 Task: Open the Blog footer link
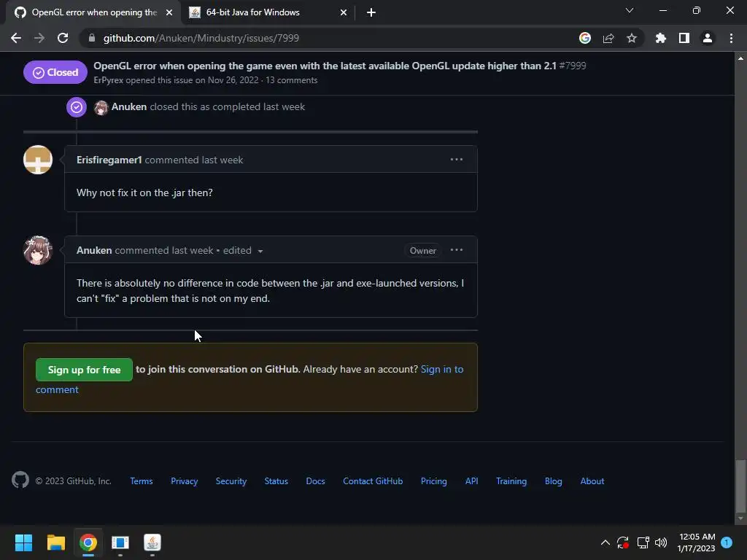tap(553, 481)
